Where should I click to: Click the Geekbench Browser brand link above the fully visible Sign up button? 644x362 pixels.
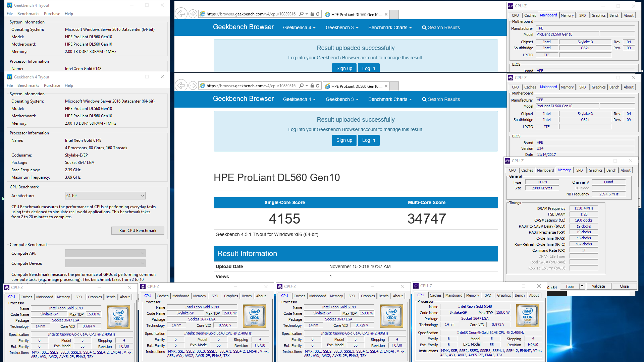point(243,99)
